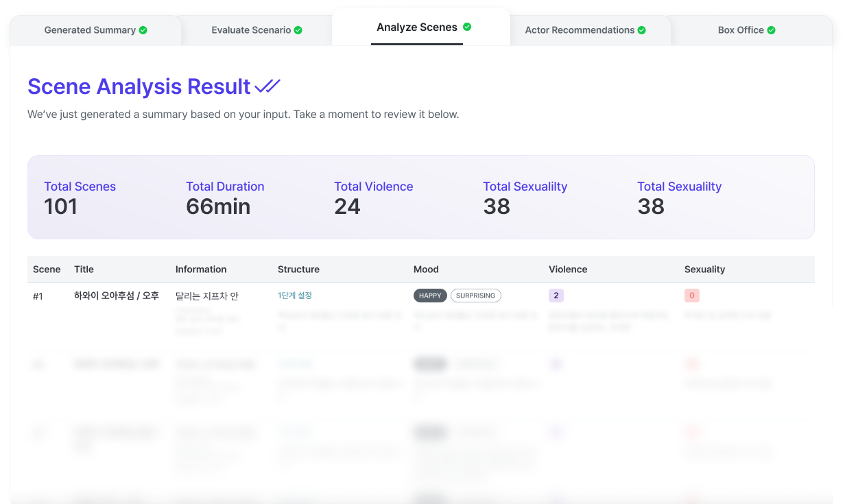Click the Information column header
845x504 pixels.
pyautogui.click(x=201, y=269)
